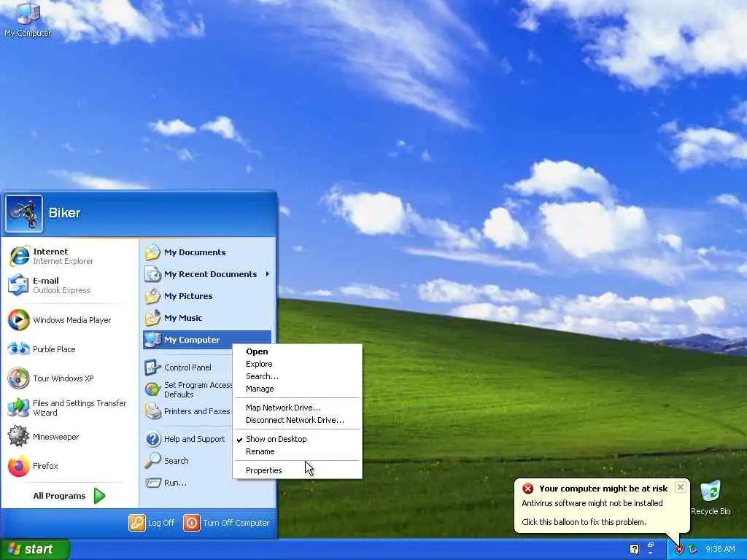The width and height of the screenshot is (747, 560).
Task: Select Map Network Drive...
Action: [298, 408]
